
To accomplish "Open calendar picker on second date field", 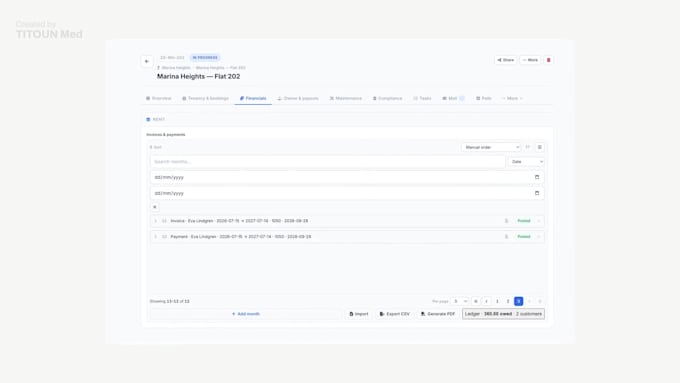I will tap(537, 193).
